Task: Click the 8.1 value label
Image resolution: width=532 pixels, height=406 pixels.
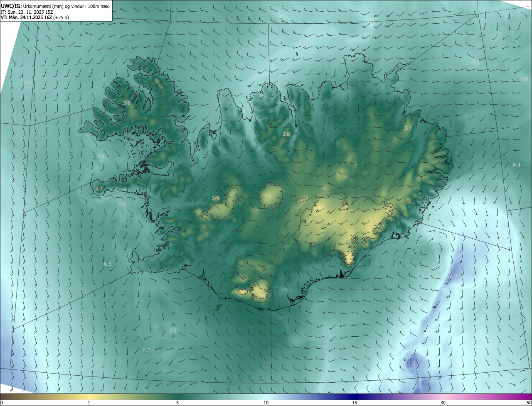Action: (27, 83)
